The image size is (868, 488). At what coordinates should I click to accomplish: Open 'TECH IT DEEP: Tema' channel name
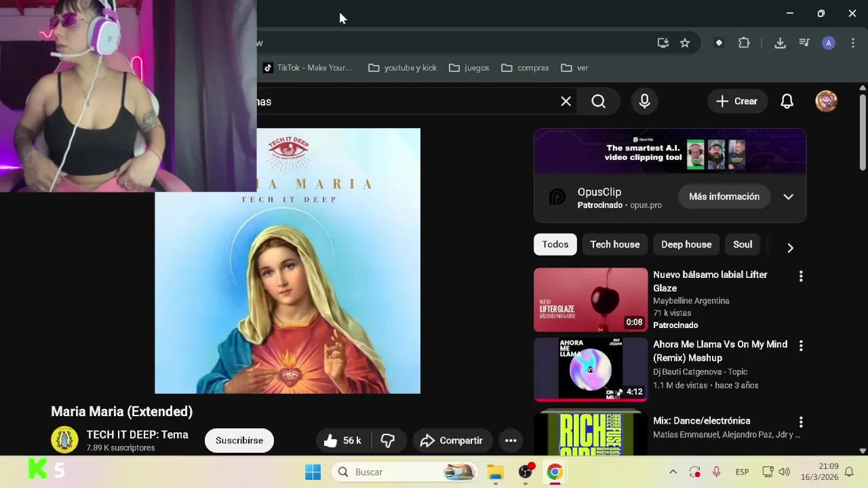tap(137, 435)
